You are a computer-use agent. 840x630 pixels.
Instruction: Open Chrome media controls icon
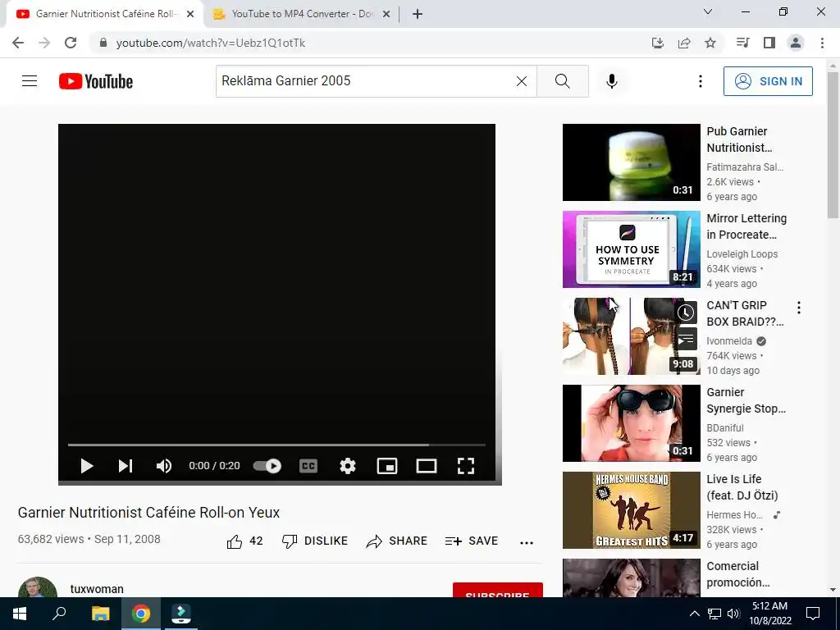(x=742, y=43)
